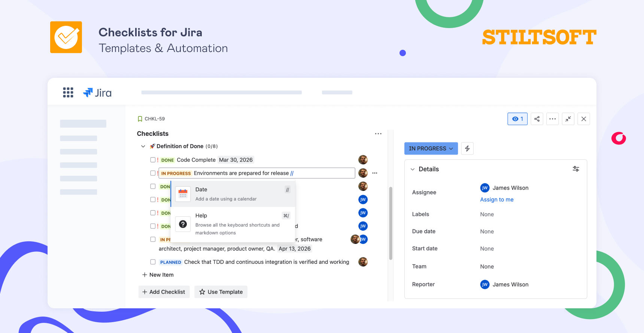644x333 pixels.
Task: Check the Environments are prepared for release checkbox
Action: 153,173
